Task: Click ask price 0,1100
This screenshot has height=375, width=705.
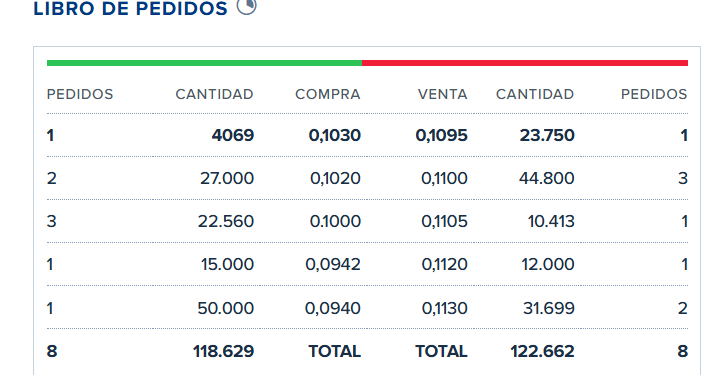Action: (444, 179)
